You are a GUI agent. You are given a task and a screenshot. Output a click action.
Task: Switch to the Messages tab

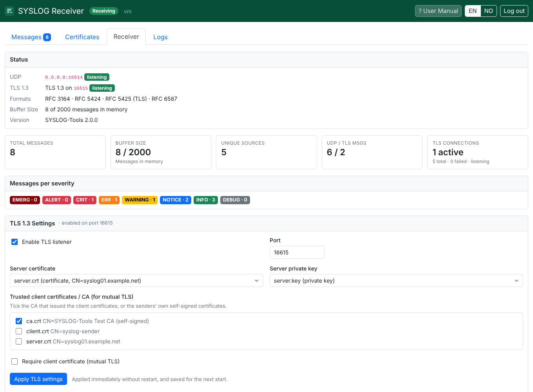click(31, 37)
